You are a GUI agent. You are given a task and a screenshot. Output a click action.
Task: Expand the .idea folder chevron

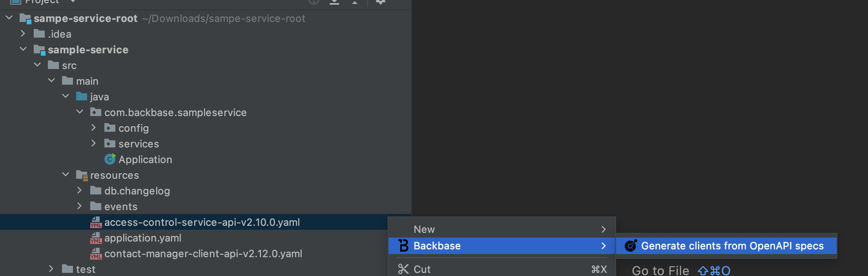coord(23,34)
